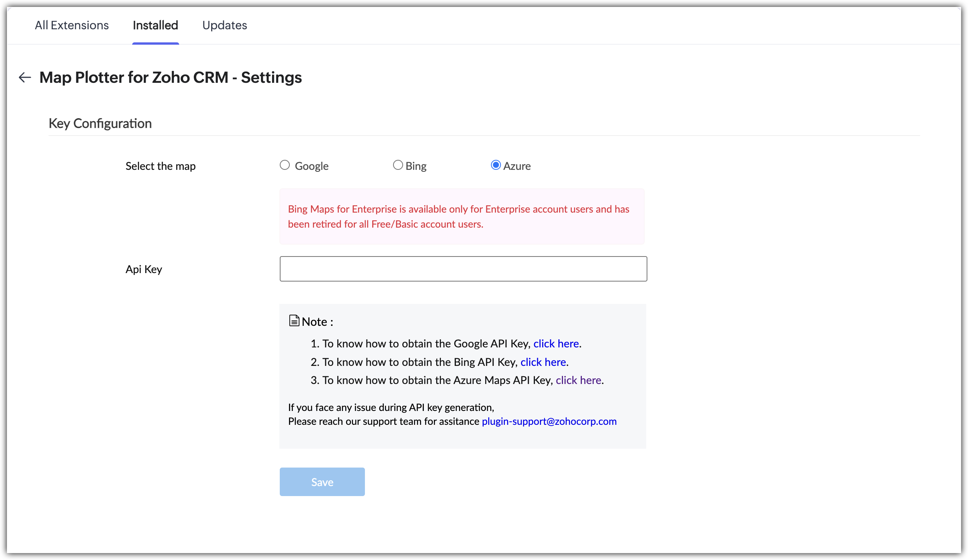Go back using the left arrow icon

point(25,77)
